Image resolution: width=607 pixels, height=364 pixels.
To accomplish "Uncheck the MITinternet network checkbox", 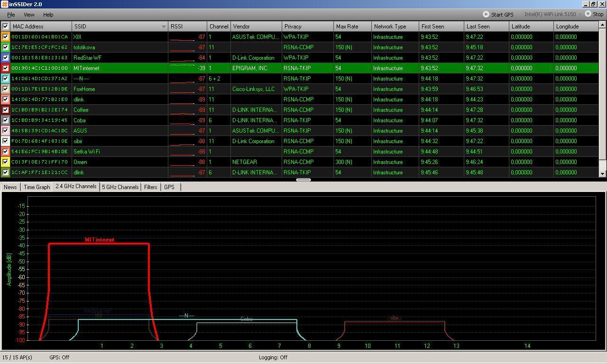I will pyautogui.click(x=5, y=68).
